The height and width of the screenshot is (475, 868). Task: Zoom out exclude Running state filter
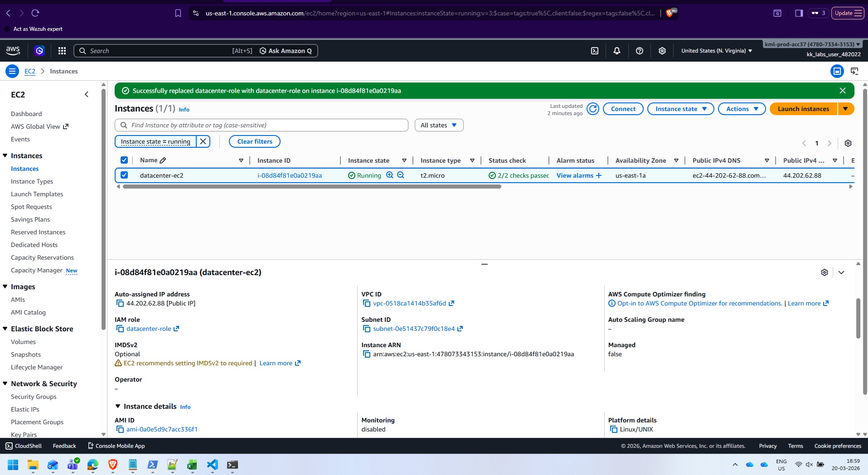(x=401, y=175)
